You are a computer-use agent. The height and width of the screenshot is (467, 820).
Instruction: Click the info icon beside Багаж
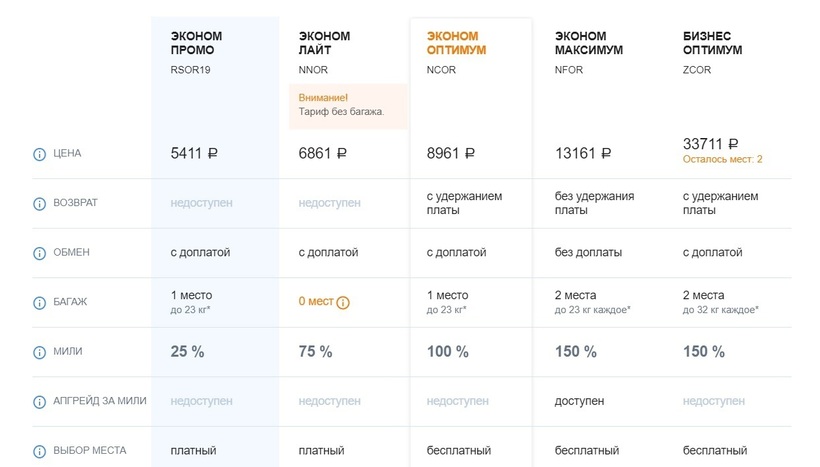[40, 302]
